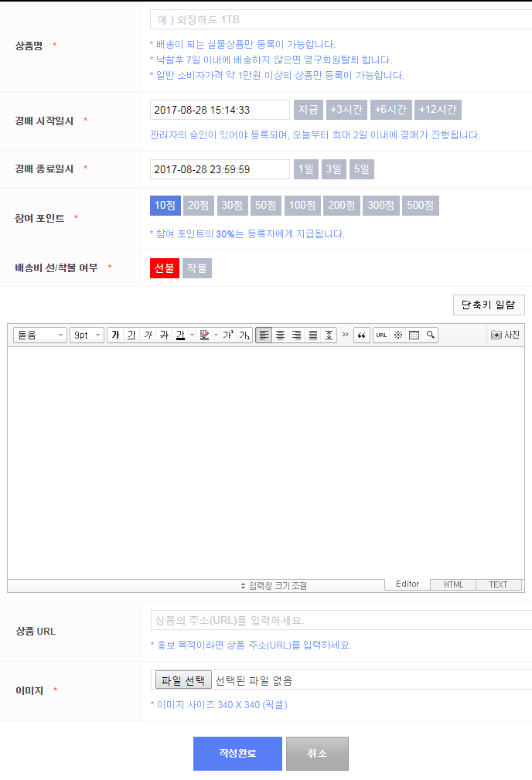532x780 pixels.
Task: Add a photo via 사진 button
Action: point(505,336)
